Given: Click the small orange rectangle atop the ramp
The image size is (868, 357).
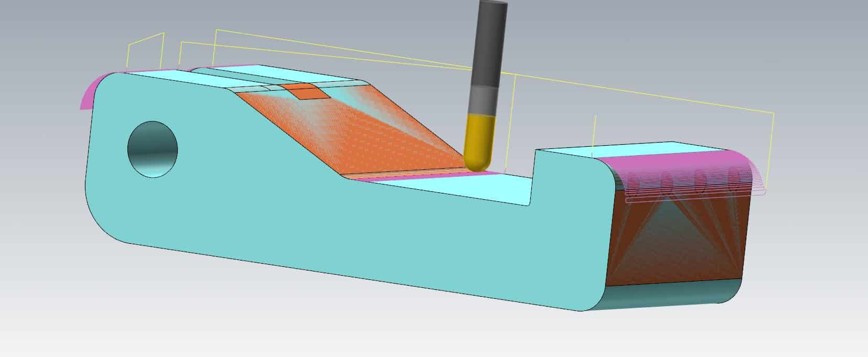Looking at the screenshot, I should coord(305,92).
